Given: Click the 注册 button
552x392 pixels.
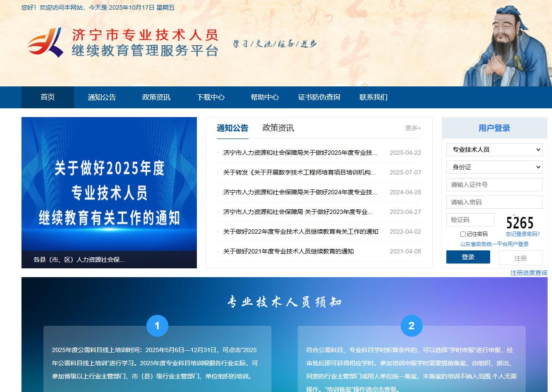Looking at the screenshot, I should click(x=520, y=258).
